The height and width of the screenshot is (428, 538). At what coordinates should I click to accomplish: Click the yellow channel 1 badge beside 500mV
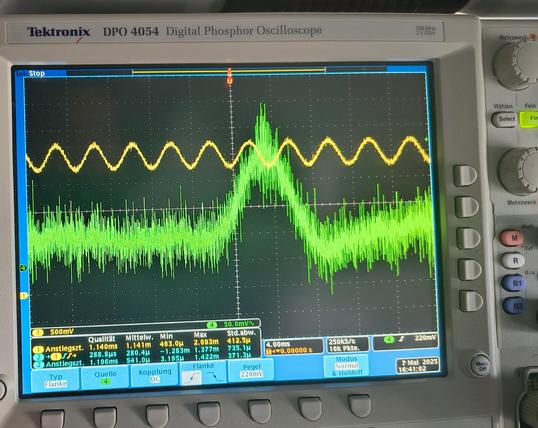[x=38, y=332]
